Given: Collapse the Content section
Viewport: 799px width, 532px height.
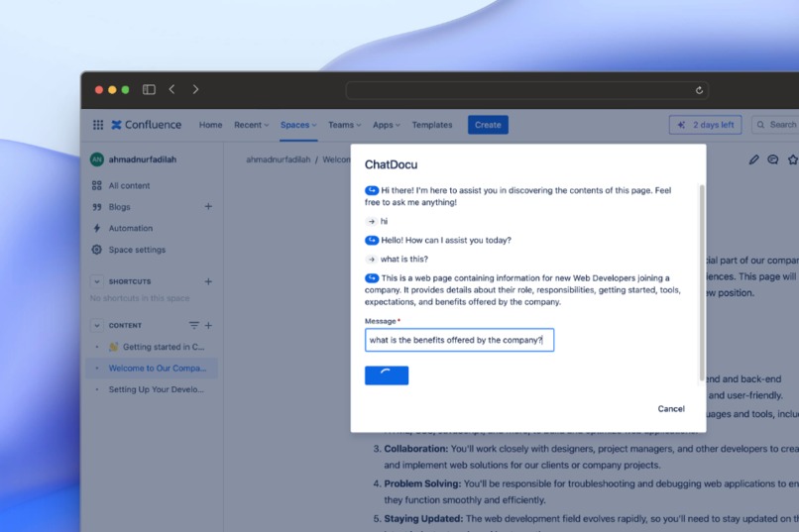Looking at the screenshot, I should point(97,325).
